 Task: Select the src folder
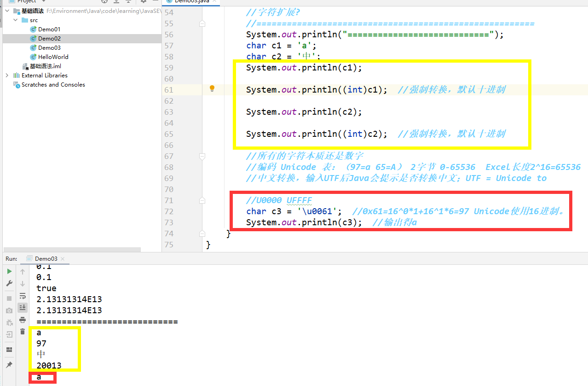[34, 20]
